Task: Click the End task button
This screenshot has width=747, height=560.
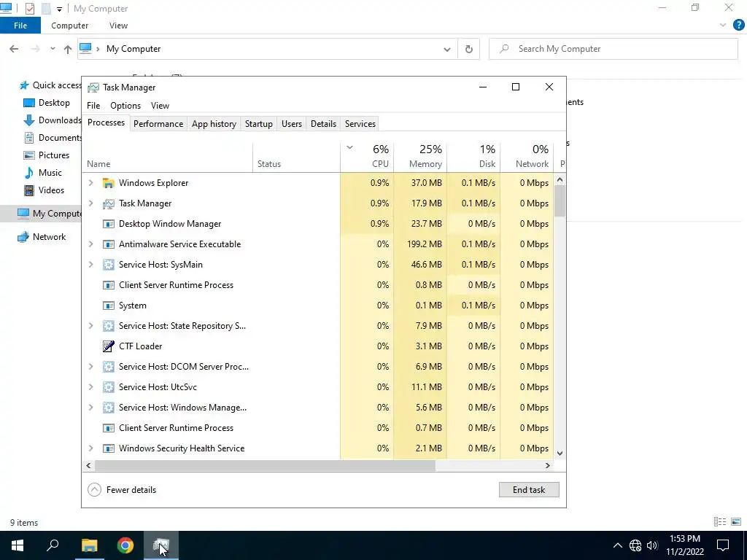Action: point(529,489)
